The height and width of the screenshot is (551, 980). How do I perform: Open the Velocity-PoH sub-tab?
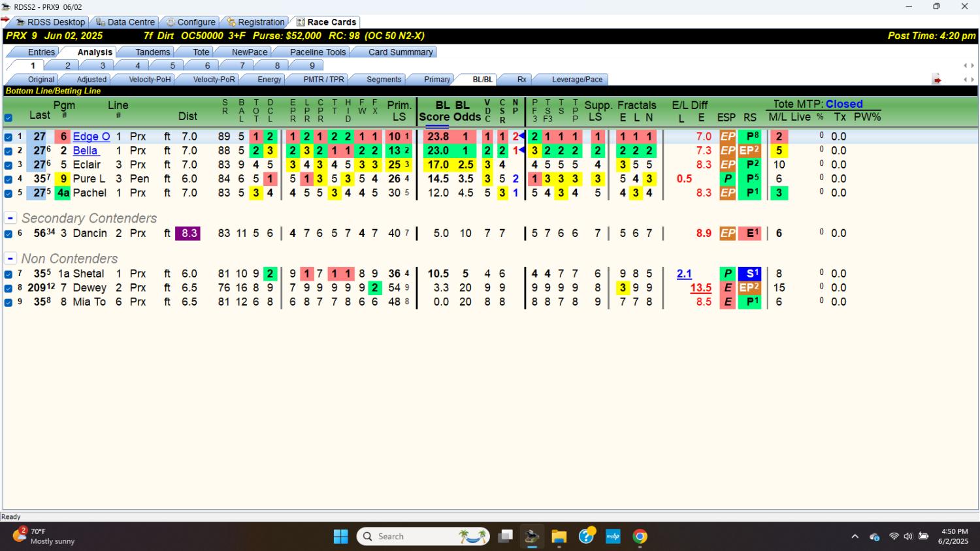(150, 80)
